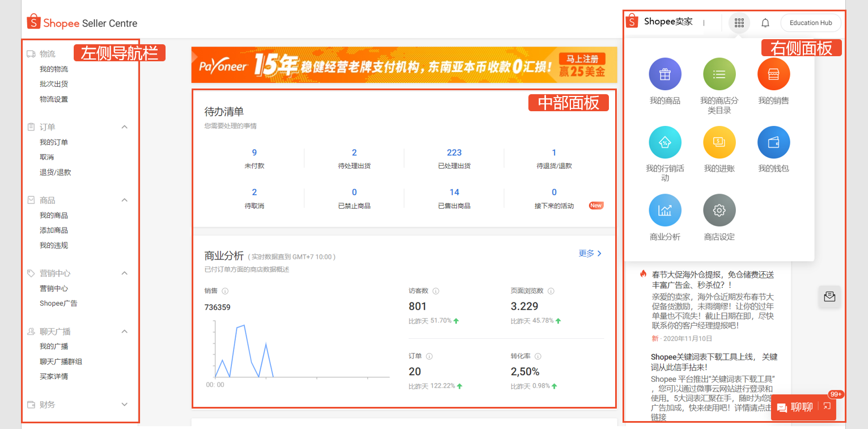Open the Education Hub button
This screenshot has height=429, width=868.
(811, 23)
